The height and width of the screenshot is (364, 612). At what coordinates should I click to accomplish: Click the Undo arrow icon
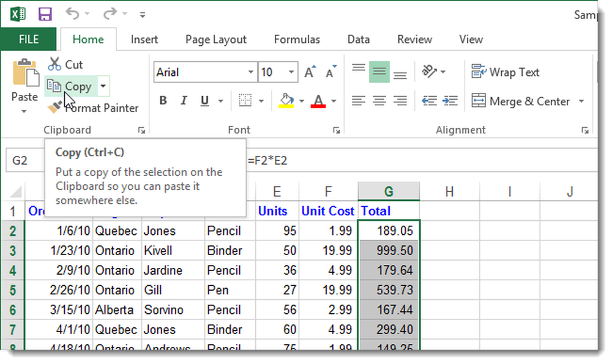(x=73, y=13)
